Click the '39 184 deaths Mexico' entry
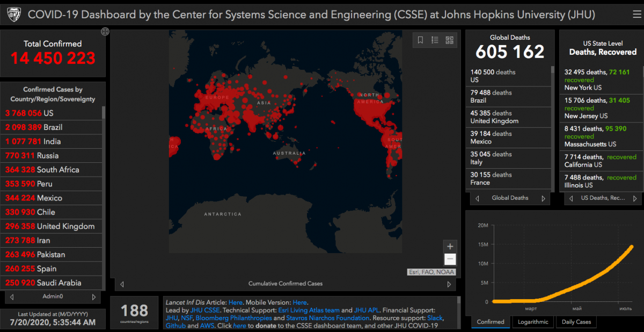The width and height of the screenshot is (644, 332). click(509, 138)
